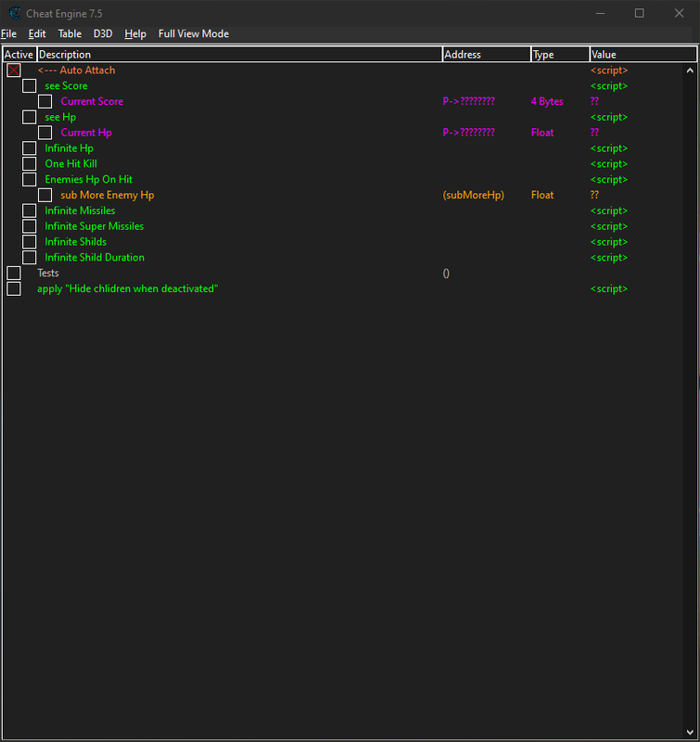
Task: Select the 'Infinite Shilds' description
Action: (76, 242)
